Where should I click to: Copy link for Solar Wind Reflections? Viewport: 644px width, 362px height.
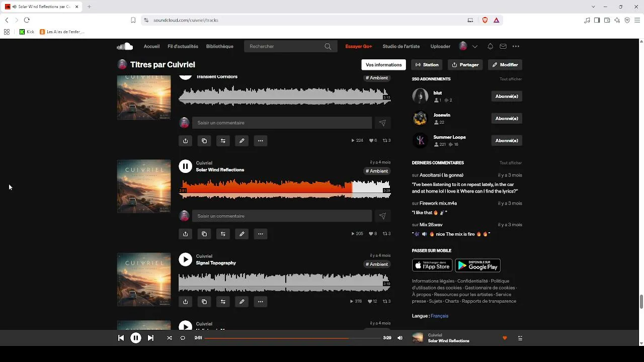204,234
